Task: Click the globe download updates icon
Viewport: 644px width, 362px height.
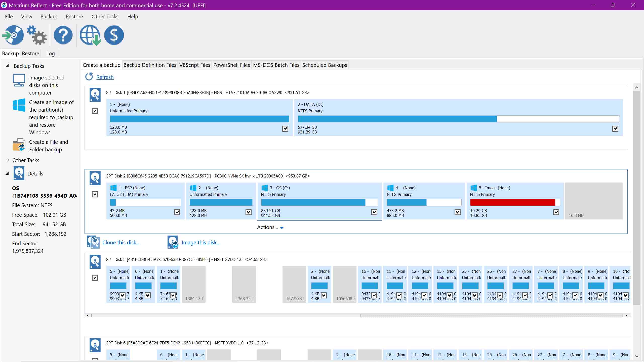Action: pos(90,35)
